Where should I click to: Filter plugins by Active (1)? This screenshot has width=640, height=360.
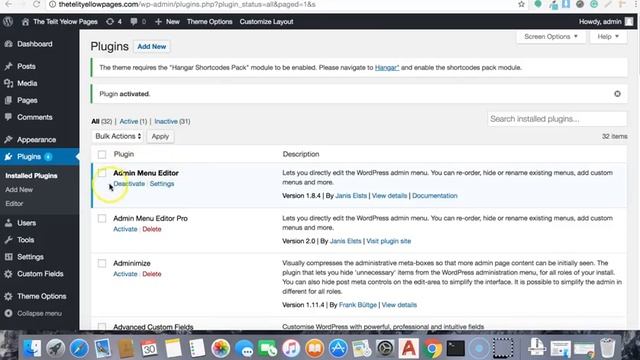(133, 121)
